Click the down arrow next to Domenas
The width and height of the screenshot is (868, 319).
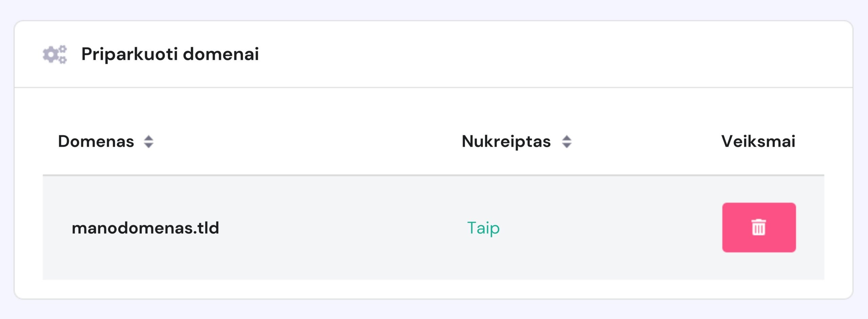point(149,146)
